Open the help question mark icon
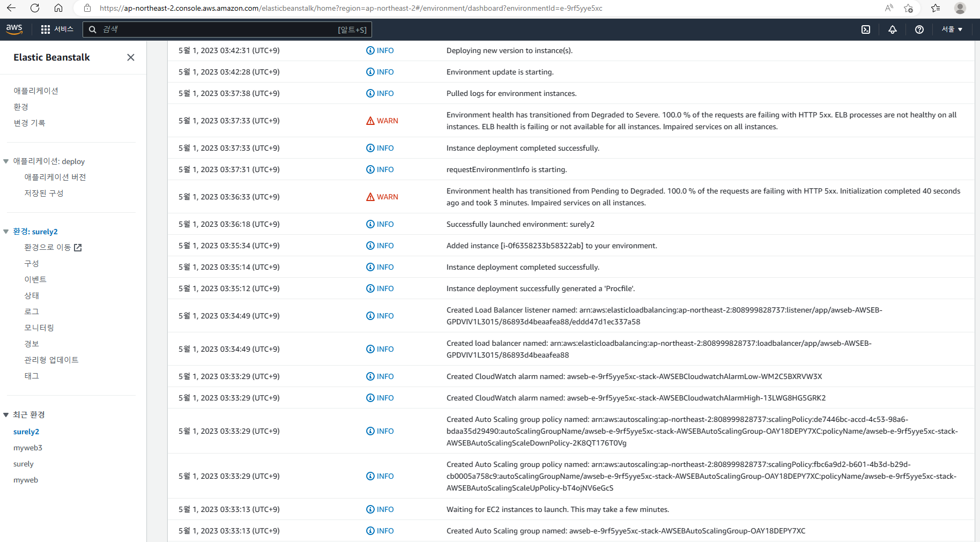980x542 pixels. [x=919, y=29]
